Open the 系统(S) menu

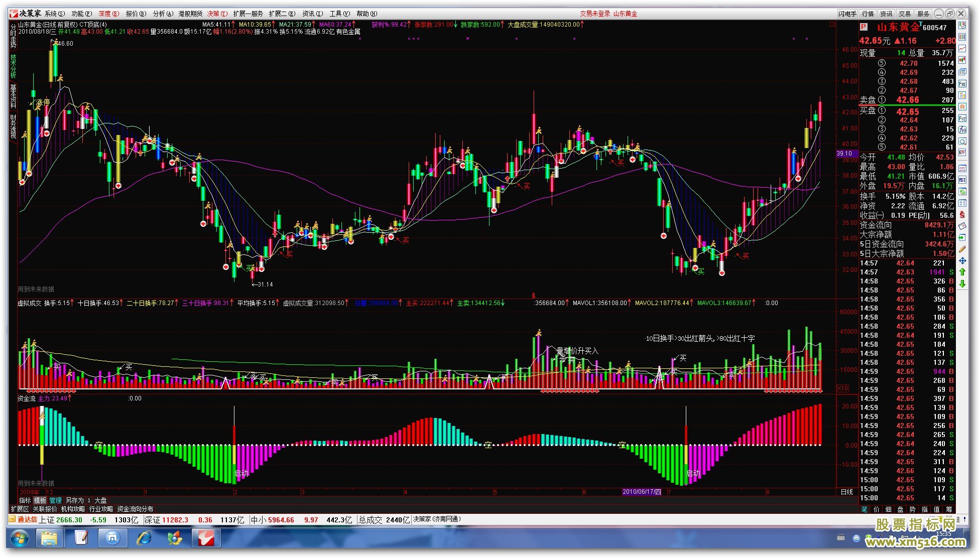[x=54, y=14]
